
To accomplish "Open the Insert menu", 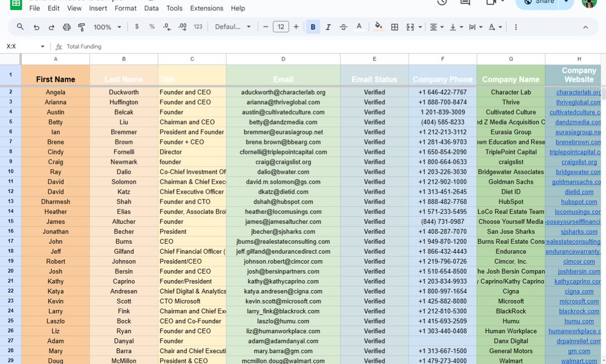I will click(98, 8).
